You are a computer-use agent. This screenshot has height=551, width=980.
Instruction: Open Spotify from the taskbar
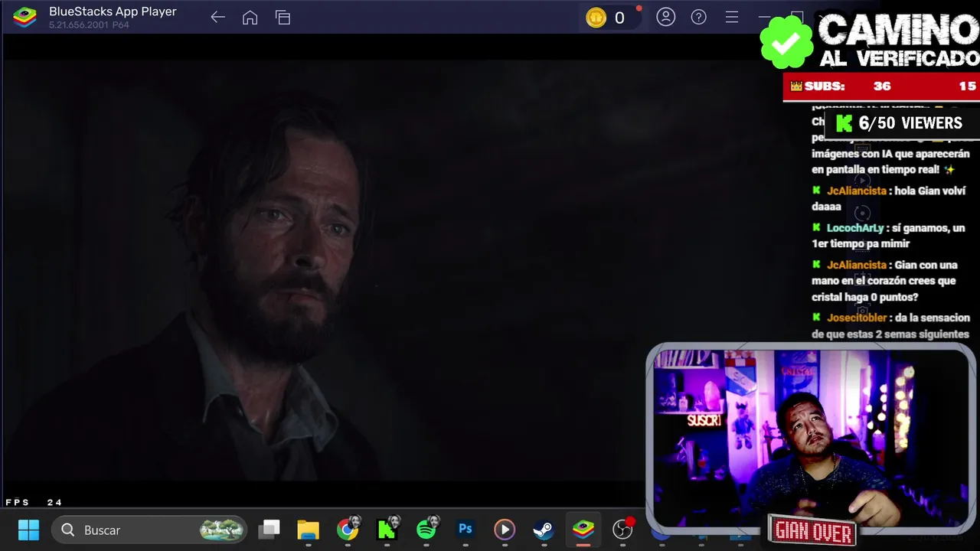(x=427, y=528)
